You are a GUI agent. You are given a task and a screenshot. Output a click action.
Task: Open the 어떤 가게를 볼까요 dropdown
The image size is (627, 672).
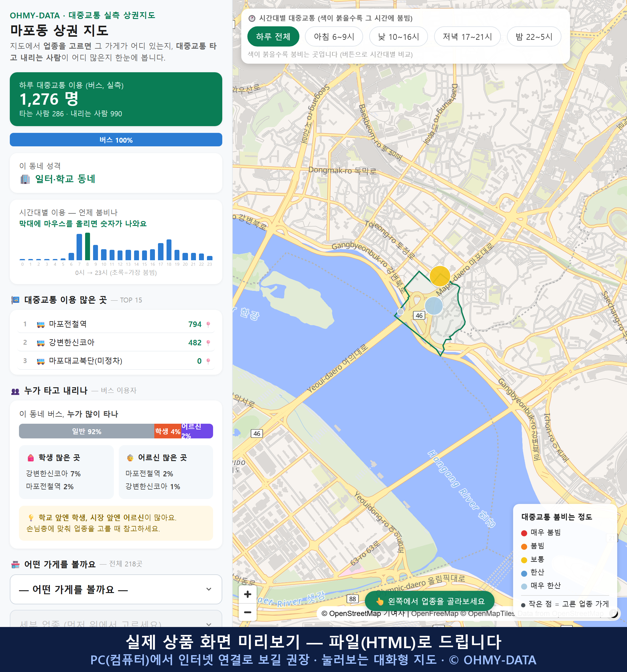tap(116, 589)
